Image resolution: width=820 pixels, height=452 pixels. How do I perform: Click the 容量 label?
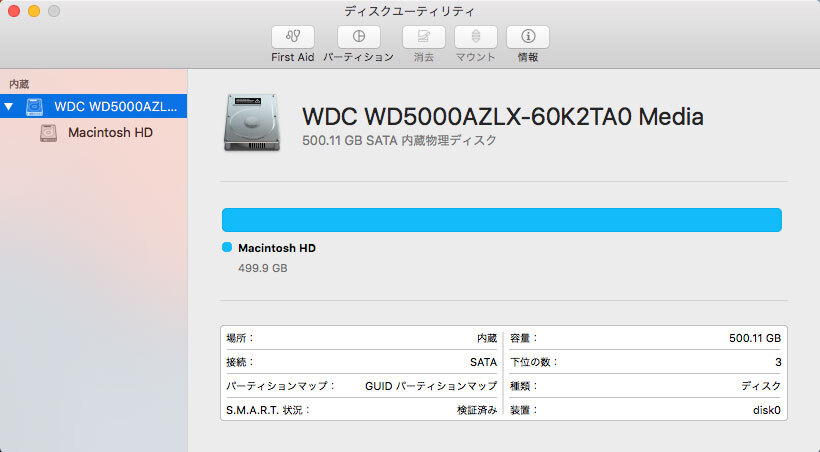pyautogui.click(x=523, y=338)
